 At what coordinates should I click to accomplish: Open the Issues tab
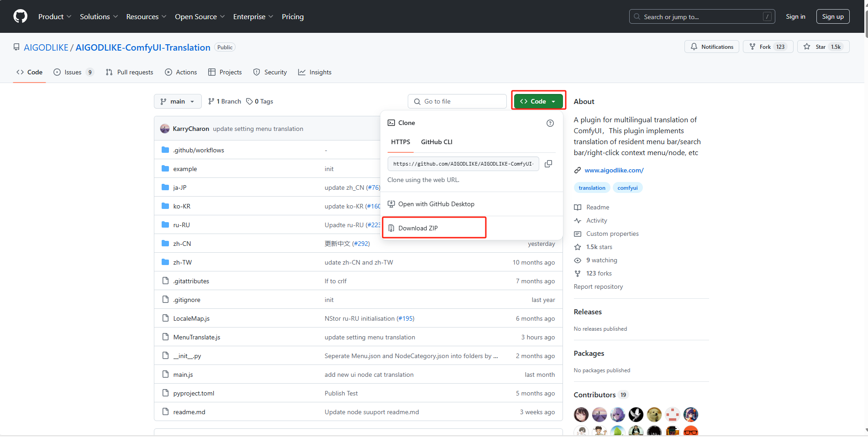[73, 72]
